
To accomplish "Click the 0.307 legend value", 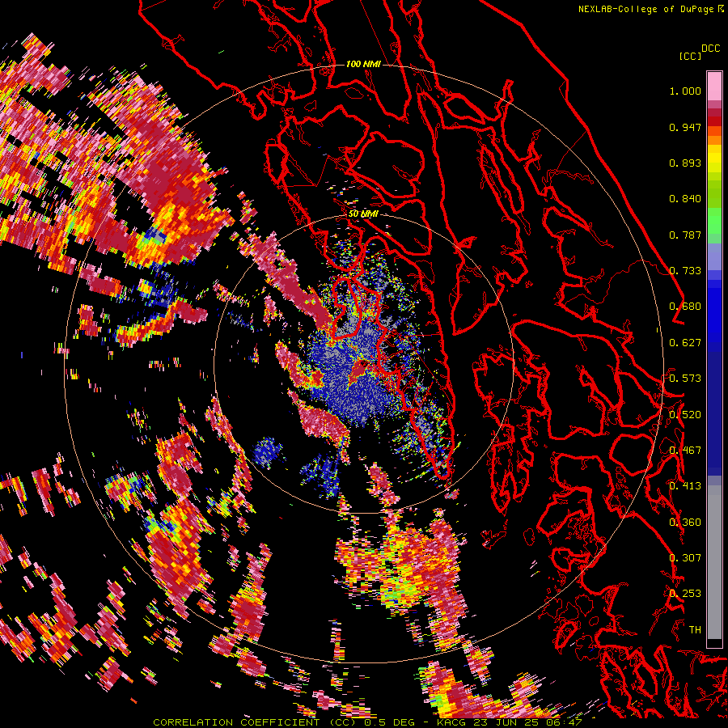I will click(x=685, y=558).
